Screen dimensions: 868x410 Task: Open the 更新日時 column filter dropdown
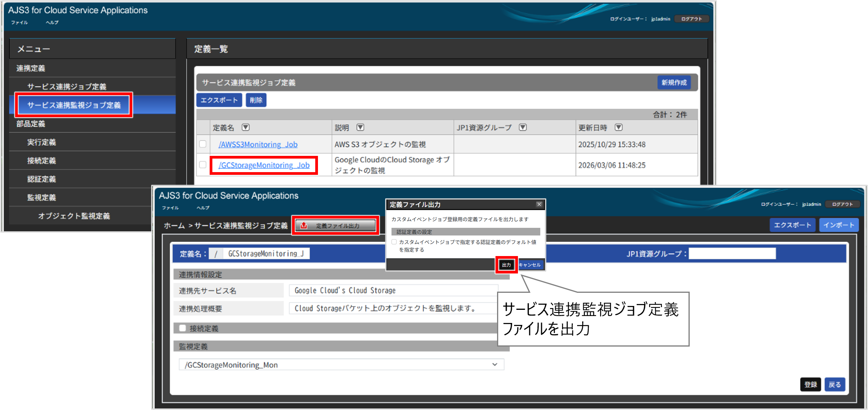[x=619, y=127]
